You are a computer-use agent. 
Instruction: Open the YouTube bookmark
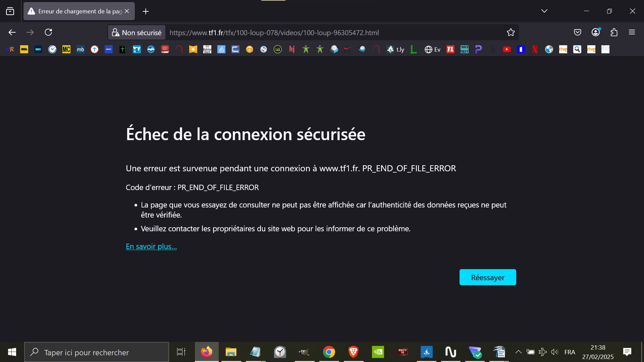[506, 50]
